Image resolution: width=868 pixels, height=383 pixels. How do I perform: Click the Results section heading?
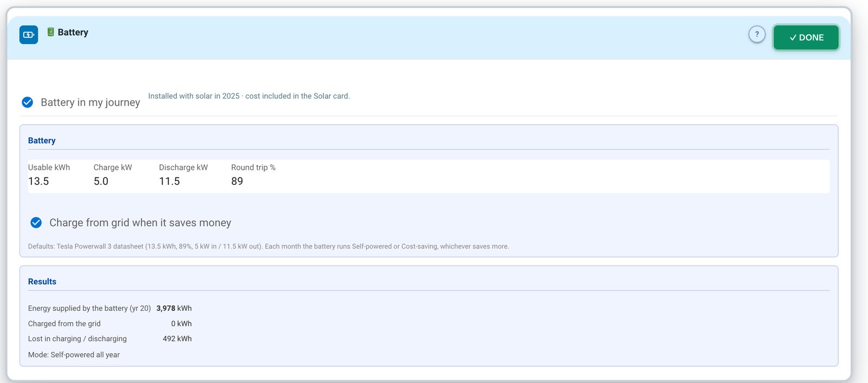pos(42,282)
